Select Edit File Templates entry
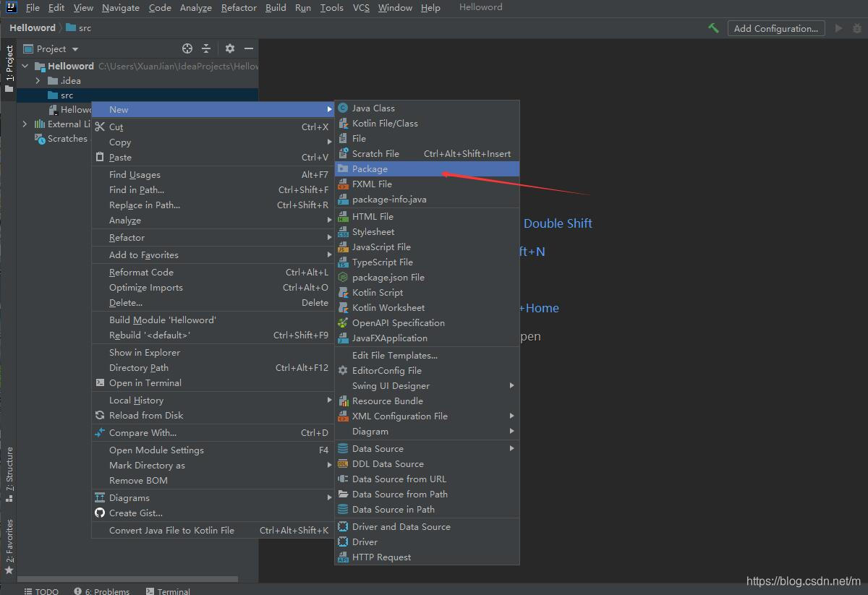The image size is (868, 595). (x=427, y=356)
